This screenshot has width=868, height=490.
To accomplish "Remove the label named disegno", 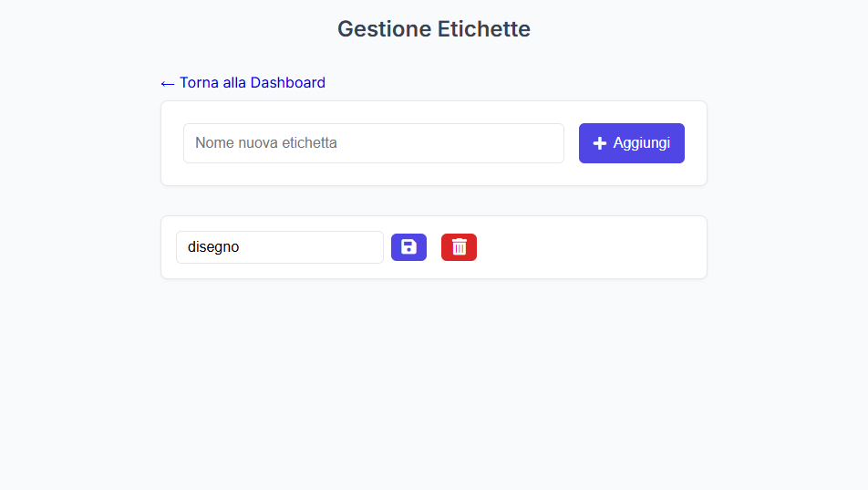I will click(459, 247).
